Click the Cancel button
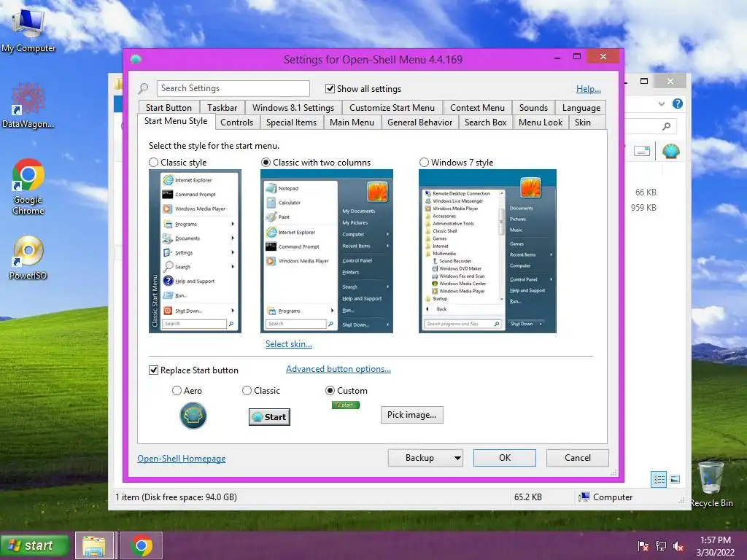 [578, 458]
